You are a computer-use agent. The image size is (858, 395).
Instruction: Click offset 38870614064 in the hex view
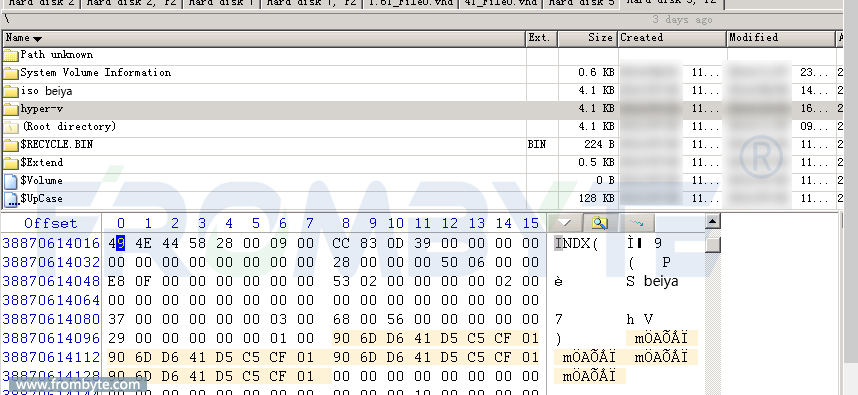51,300
